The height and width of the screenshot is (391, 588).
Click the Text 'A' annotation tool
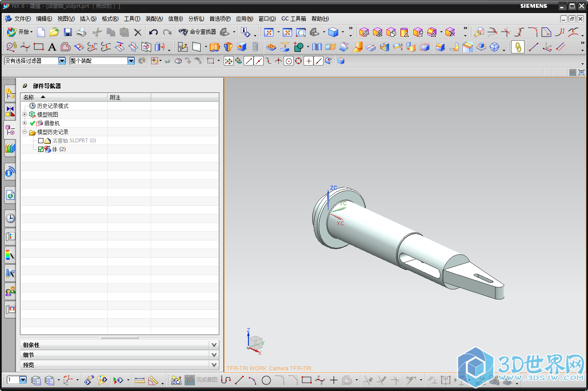52,47
